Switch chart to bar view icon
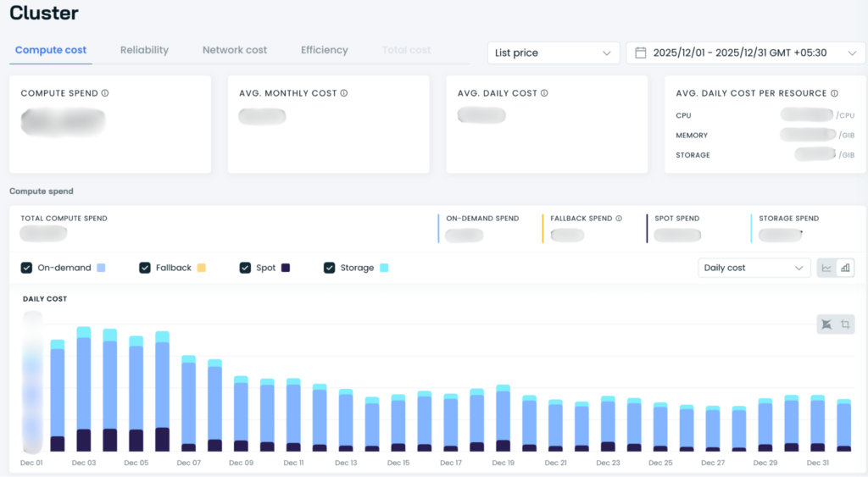The height and width of the screenshot is (477, 868). (x=845, y=268)
